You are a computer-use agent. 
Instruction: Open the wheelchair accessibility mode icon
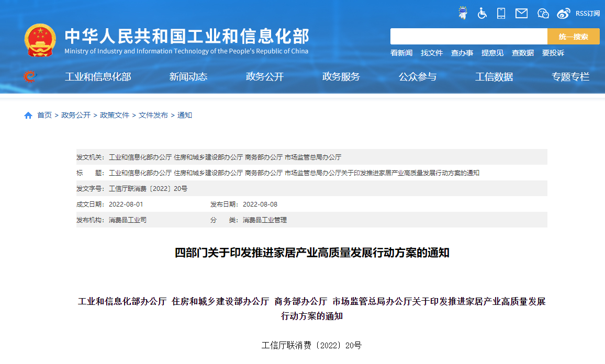482,13
